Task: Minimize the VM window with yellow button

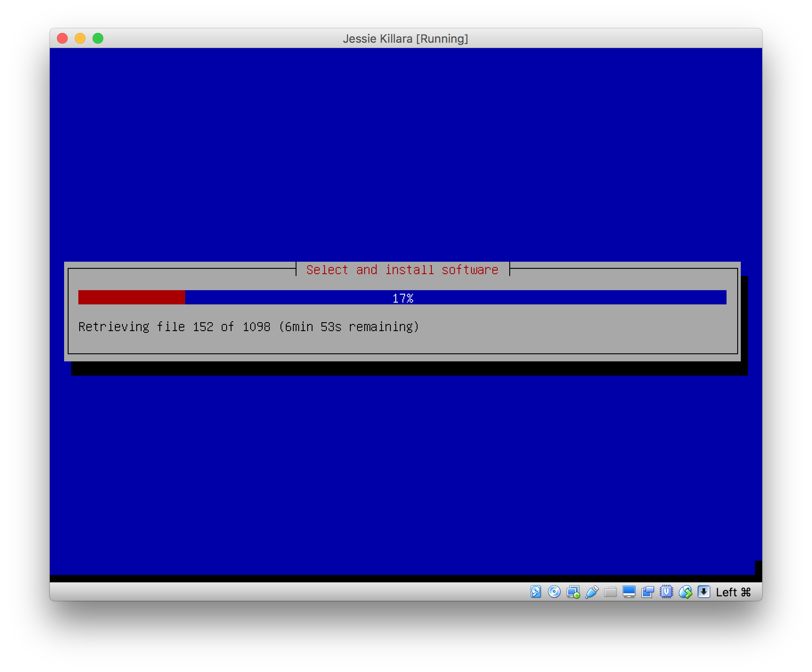Action: [x=80, y=39]
